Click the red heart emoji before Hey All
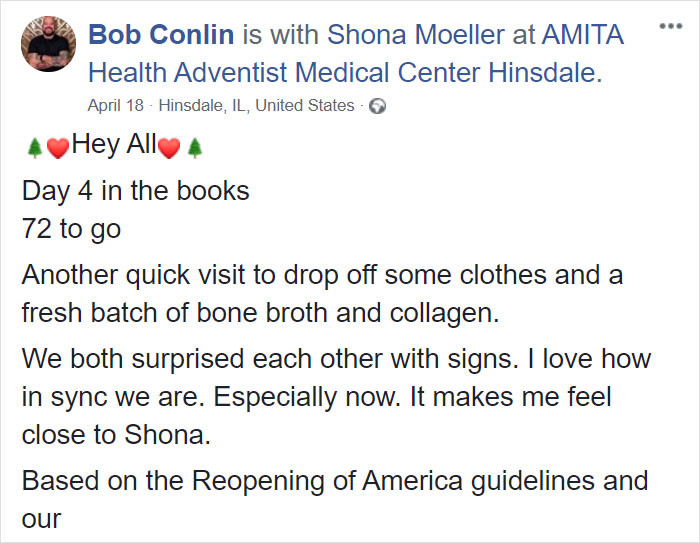Viewport: 700px width, 543px height. tap(58, 148)
